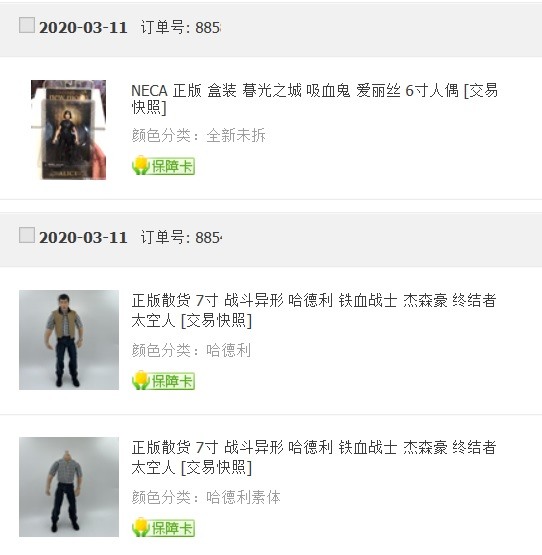Click the 颜色分类：哈德利 text of the second order
542x555 pixels.
click(x=191, y=350)
